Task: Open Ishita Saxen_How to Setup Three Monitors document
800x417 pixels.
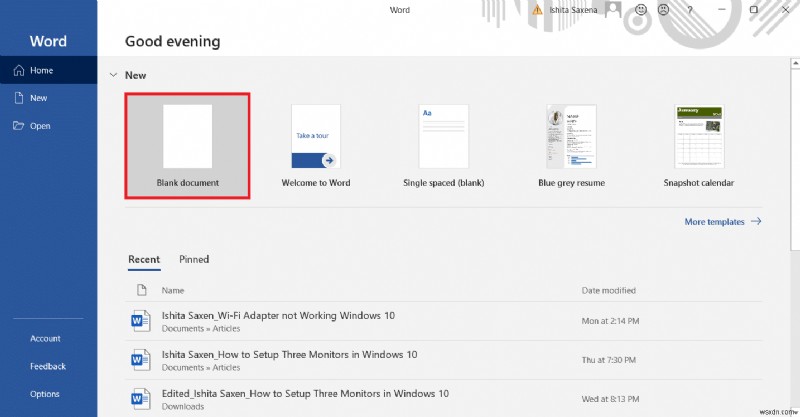Action: (x=444, y=360)
